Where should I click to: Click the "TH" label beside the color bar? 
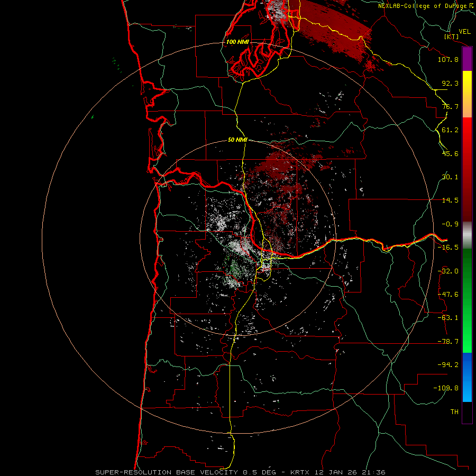coord(454,412)
